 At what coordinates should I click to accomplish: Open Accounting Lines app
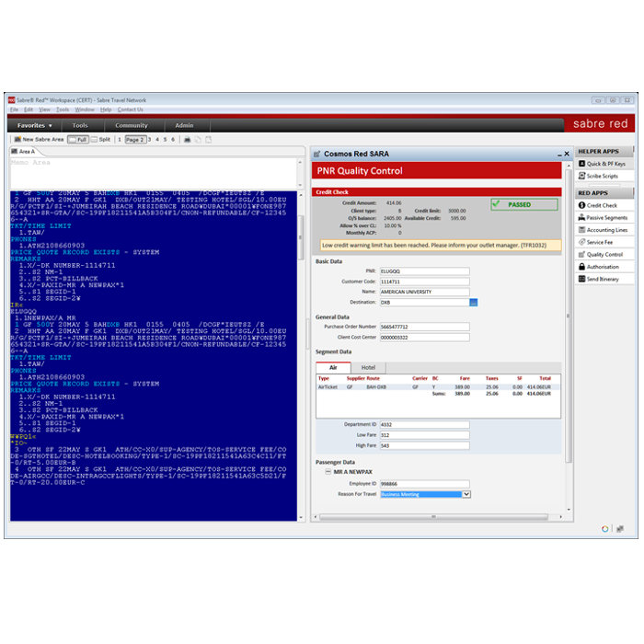click(606, 230)
